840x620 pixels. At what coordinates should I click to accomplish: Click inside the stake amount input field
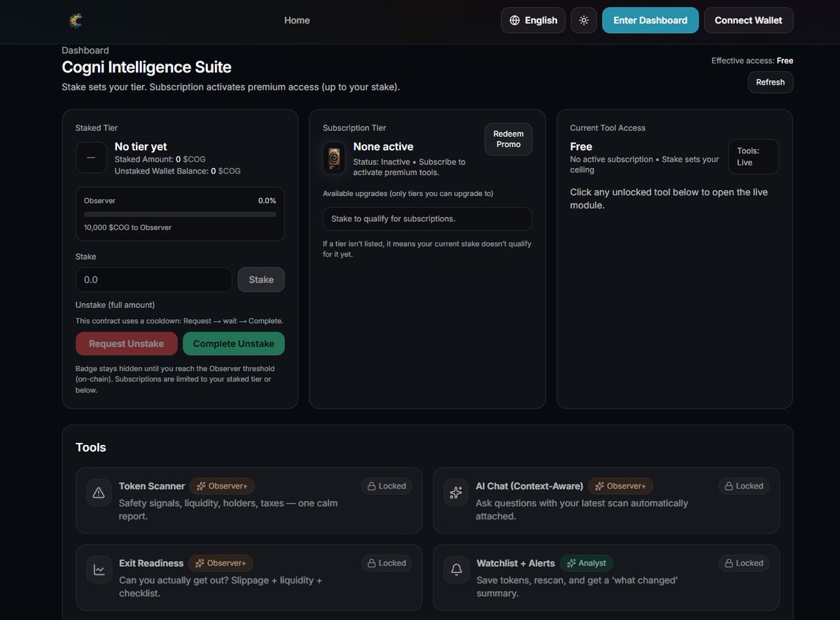(153, 279)
